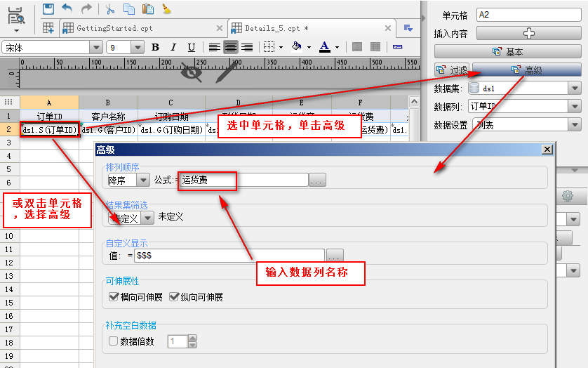Close the 高级 dialog

547,150
